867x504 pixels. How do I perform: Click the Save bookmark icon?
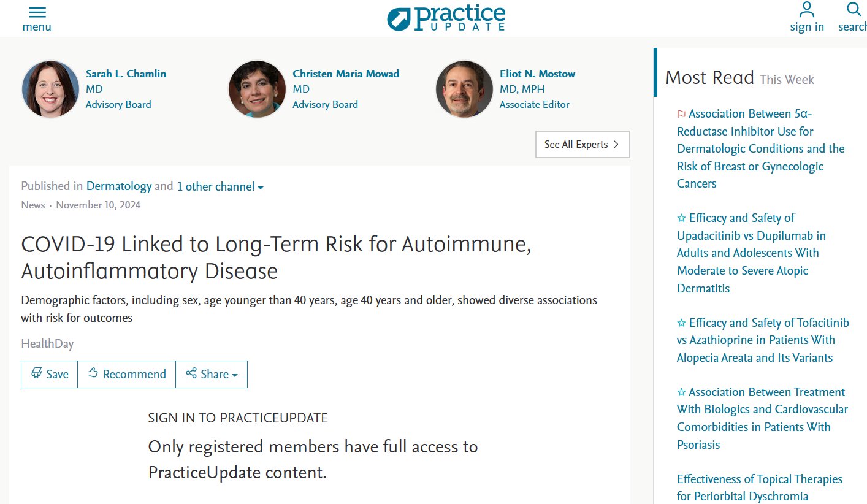37,373
